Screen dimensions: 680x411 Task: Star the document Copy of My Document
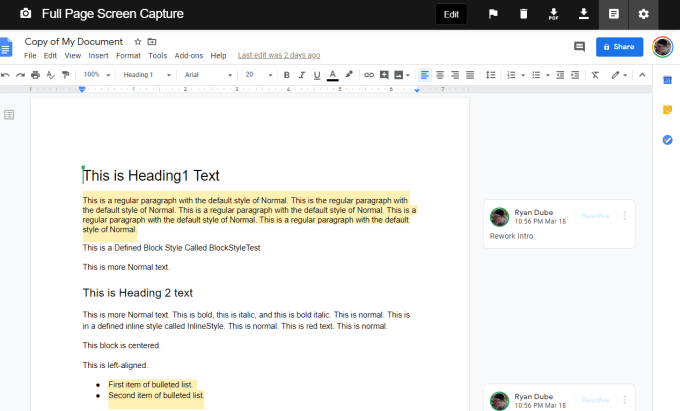(x=138, y=42)
